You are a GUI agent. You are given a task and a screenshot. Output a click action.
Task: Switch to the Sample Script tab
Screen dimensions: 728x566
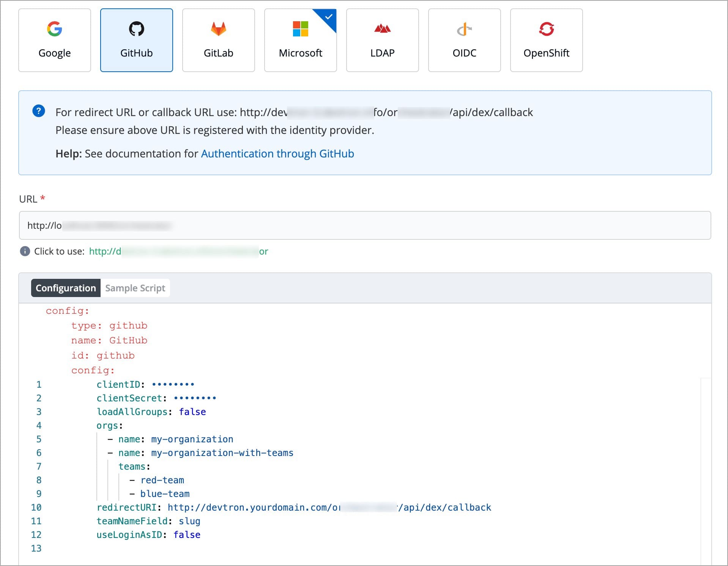click(135, 288)
